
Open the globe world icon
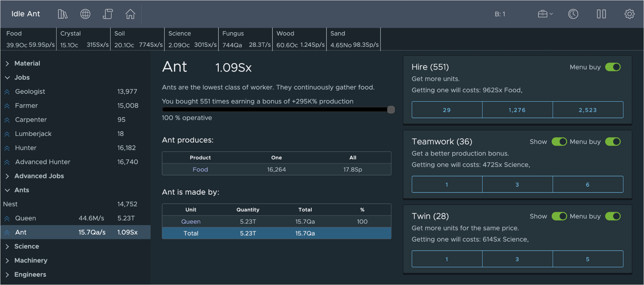point(85,14)
